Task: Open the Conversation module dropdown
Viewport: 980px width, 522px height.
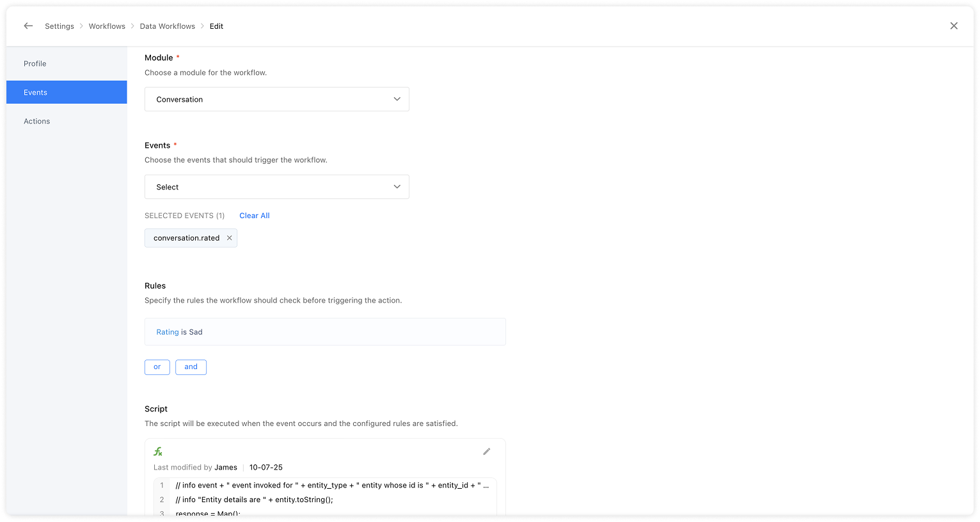Action: click(276, 99)
